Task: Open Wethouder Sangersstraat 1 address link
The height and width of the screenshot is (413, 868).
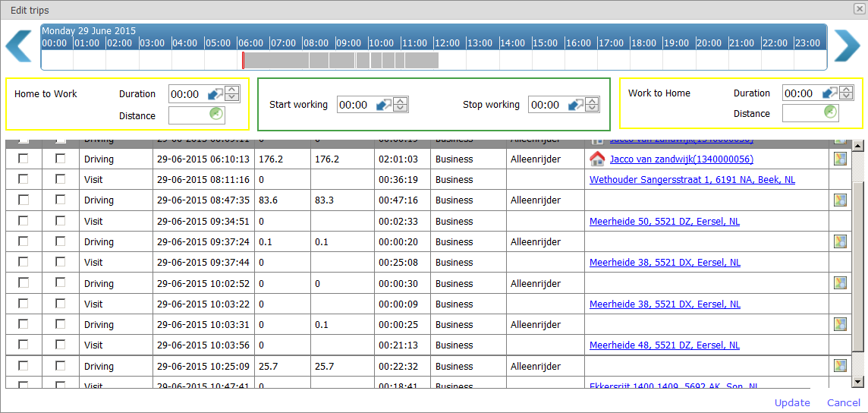Action: point(692,180)
